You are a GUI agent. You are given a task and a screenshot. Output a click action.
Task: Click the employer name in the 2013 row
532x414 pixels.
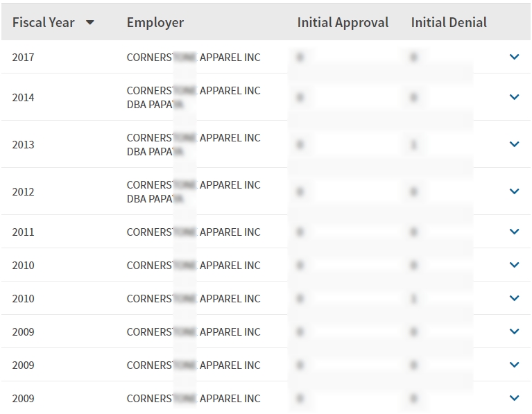(194, 144)
